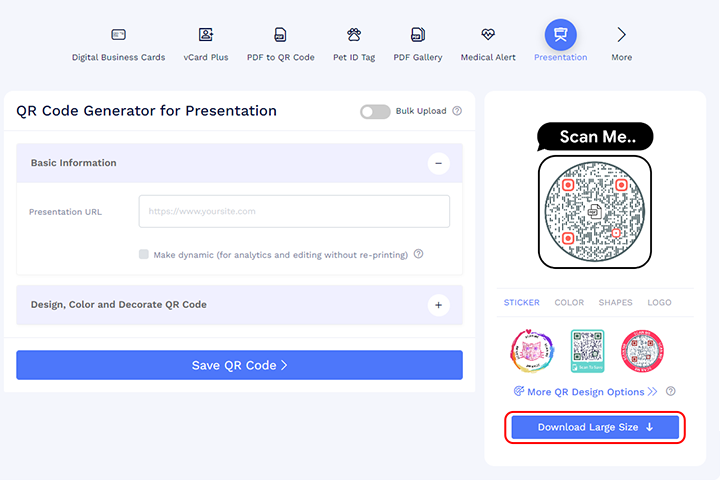Click the Download Large Size button
The width and height of the screenshot is (720, 480).
coord(595,427)
